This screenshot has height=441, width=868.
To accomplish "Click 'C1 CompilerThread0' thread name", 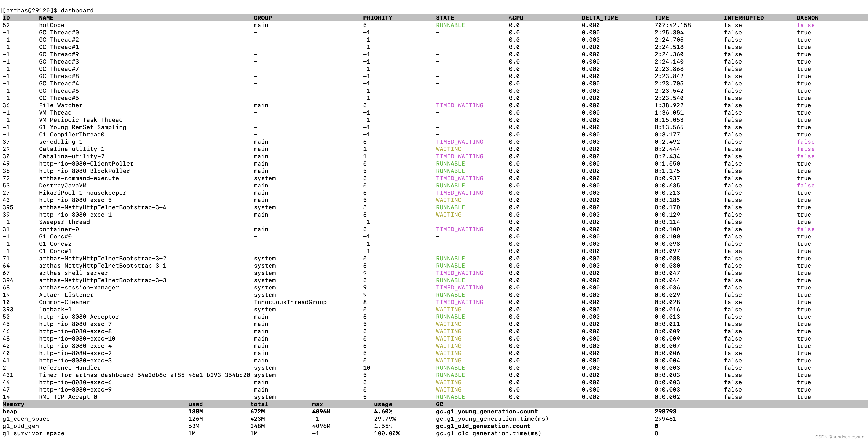I will [72, 135].
